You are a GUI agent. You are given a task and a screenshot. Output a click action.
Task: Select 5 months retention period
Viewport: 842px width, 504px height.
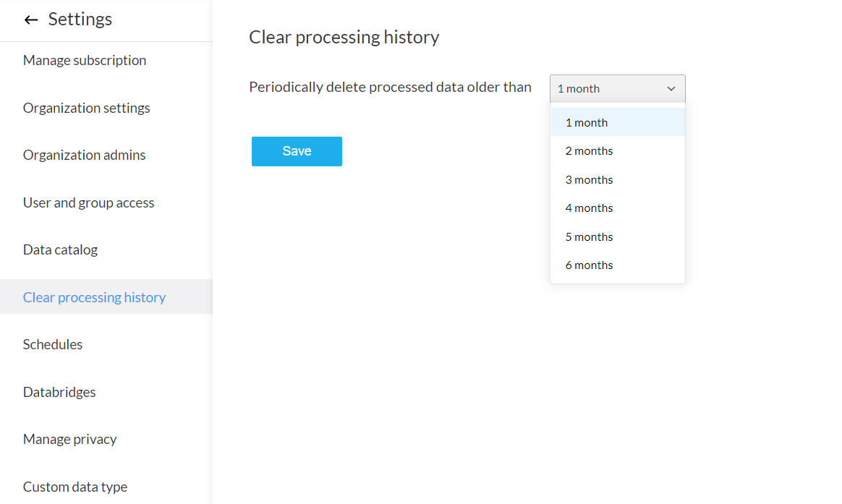(617, 237)
